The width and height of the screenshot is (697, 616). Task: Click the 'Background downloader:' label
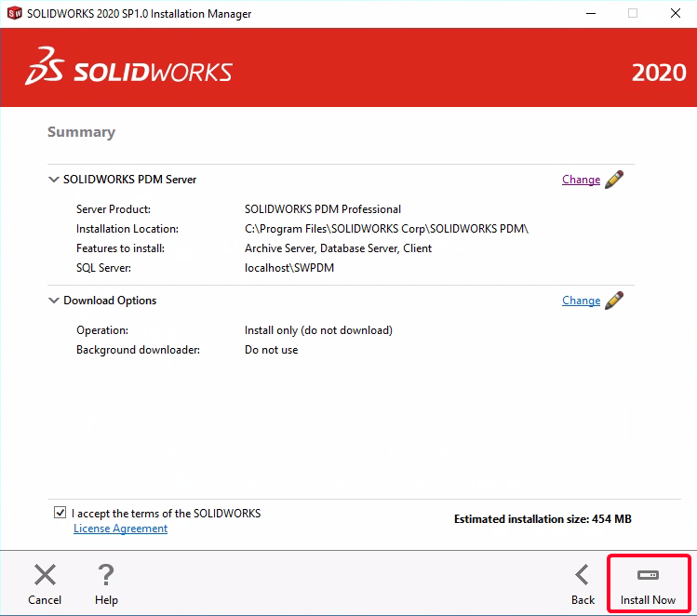tap(139, 350)
